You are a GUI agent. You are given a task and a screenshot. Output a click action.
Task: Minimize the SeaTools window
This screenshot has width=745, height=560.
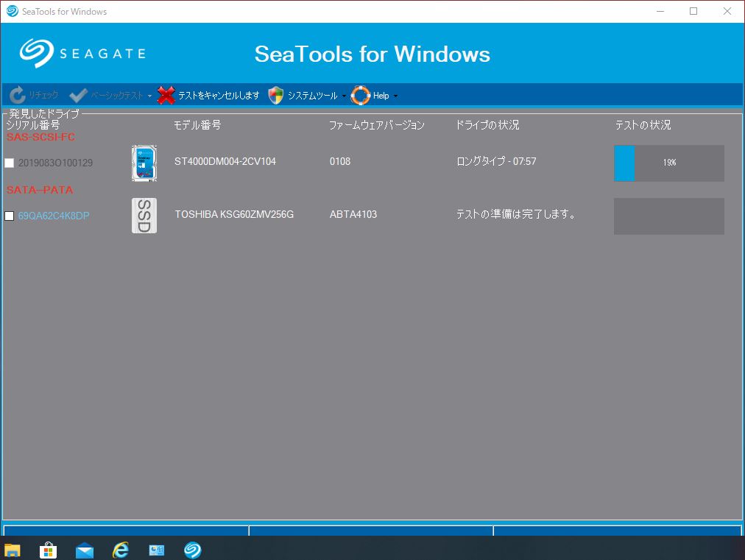pos(660,11)
